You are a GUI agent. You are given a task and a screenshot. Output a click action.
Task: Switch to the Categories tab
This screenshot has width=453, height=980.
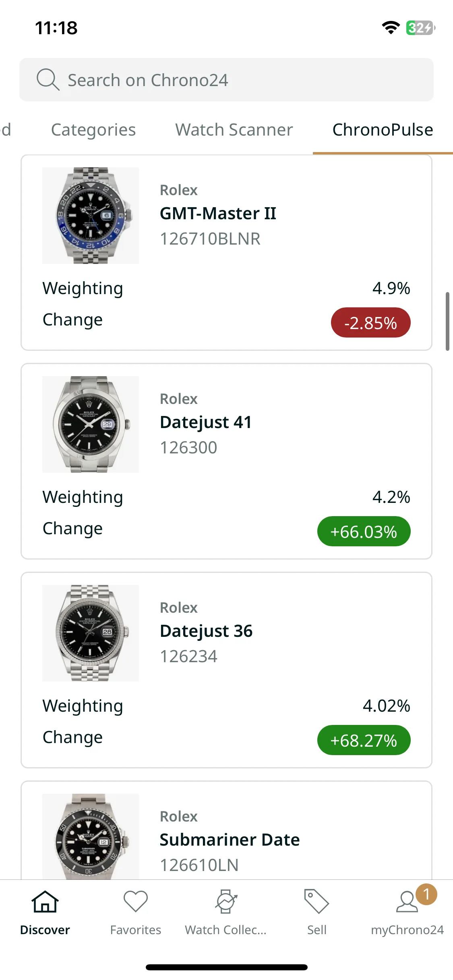pos(93,130)
